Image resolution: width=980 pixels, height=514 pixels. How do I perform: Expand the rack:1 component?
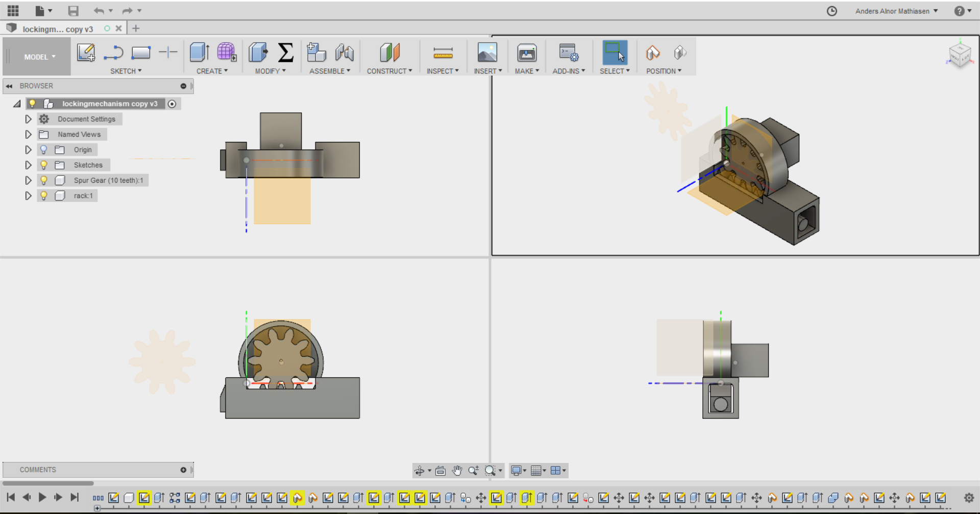coord(28,195)
